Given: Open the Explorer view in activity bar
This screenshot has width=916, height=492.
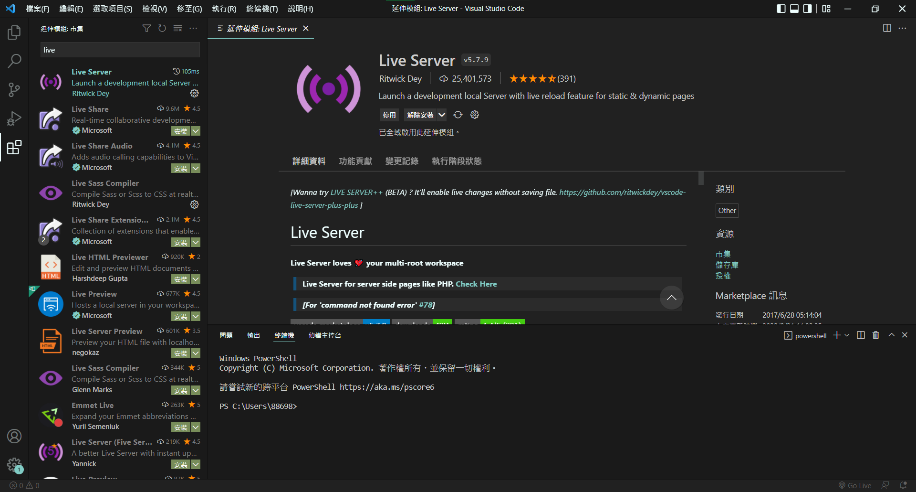Looking at the screenshot, I should coord(14,32).
